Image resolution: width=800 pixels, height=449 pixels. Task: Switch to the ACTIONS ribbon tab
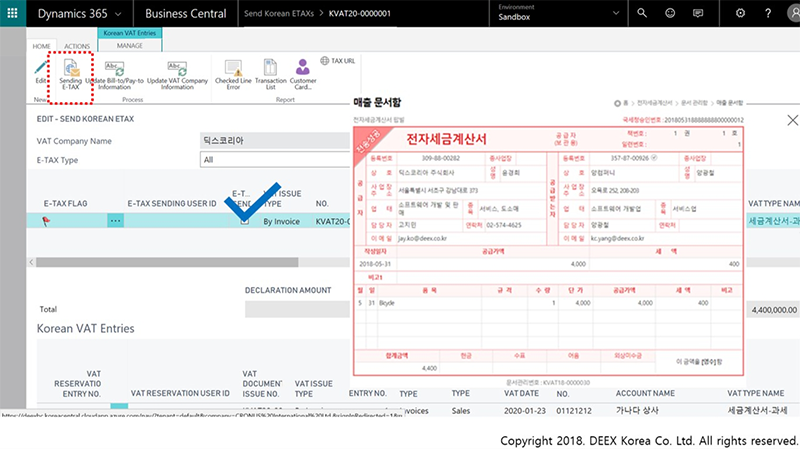[x=77, y=46]
